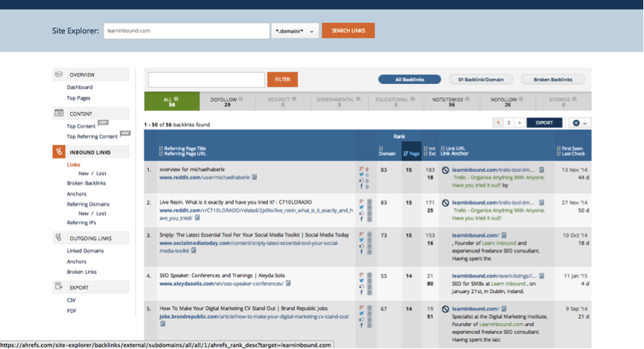Switch to the NOFOLLOW 26 tab
Screen dimensions: 644x349
[507, 101]
